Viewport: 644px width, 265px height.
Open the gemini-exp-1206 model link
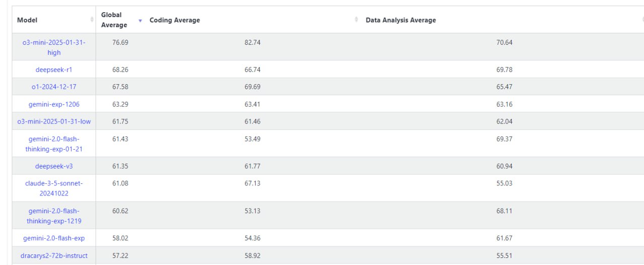pyautogui.click(x=54, y=104)
